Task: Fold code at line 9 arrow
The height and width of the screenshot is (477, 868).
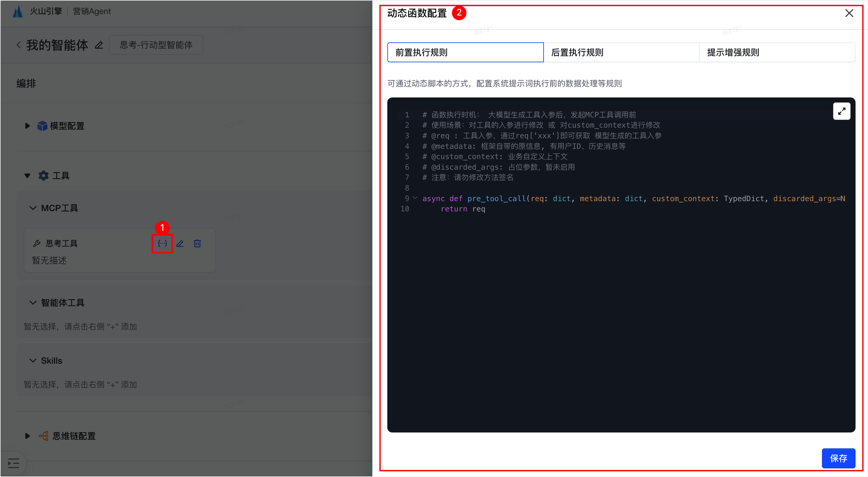Action: (x=415, y=198)
